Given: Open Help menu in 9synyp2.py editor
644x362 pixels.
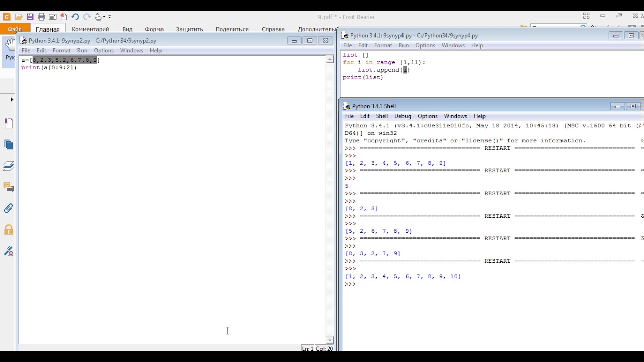Looking at the screenshot, I should coord(155,50).
